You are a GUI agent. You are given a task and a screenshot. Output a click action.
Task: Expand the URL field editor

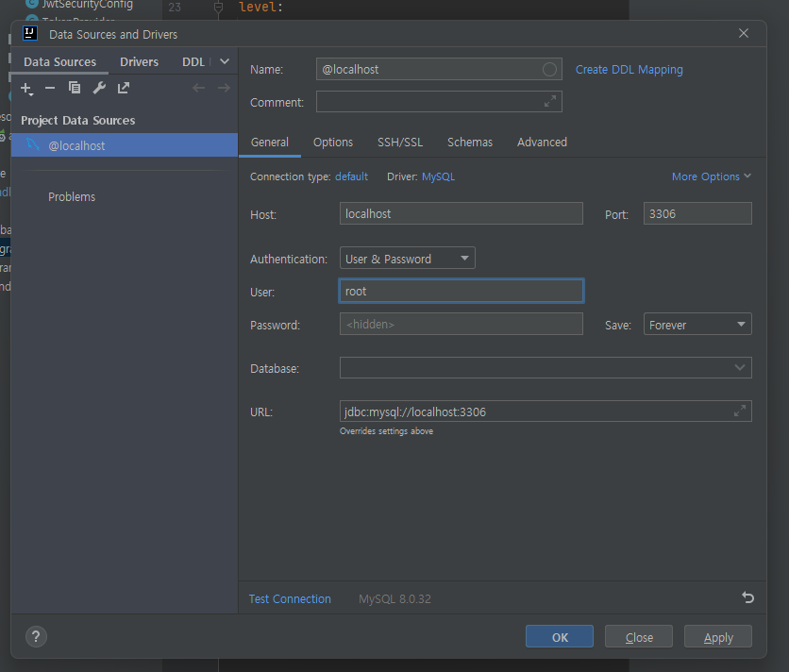coord(740,412)
